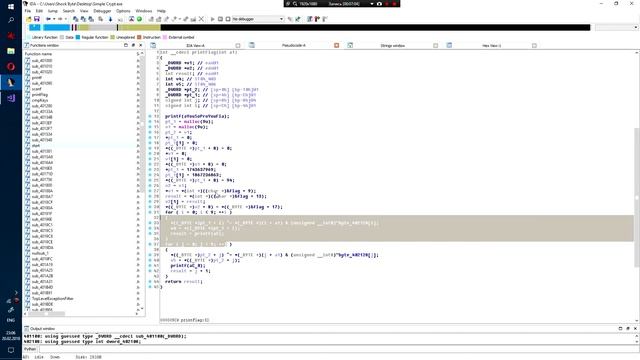Switch to Strings window tab
Viewport: 640px width, 360px height.
tap(392, 46)
